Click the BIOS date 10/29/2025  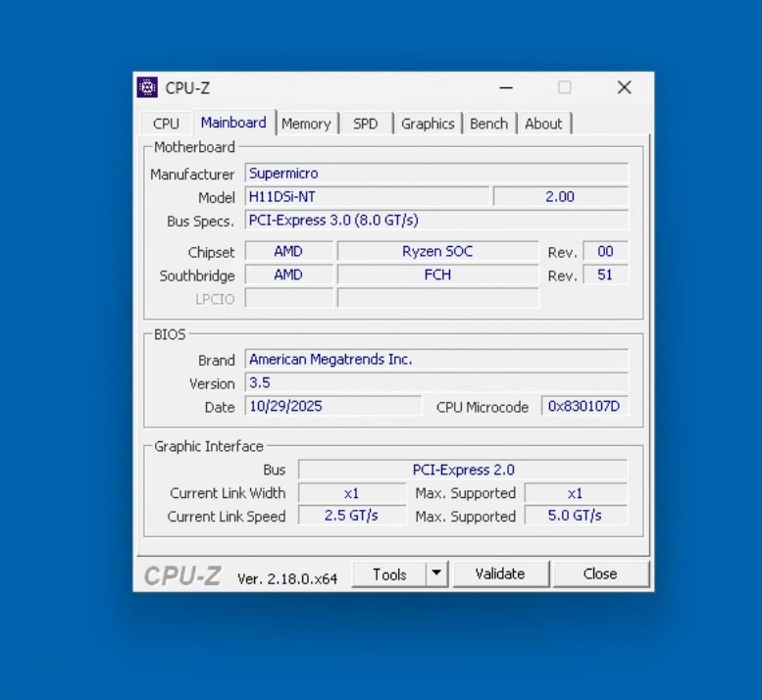tap(332, 406)
